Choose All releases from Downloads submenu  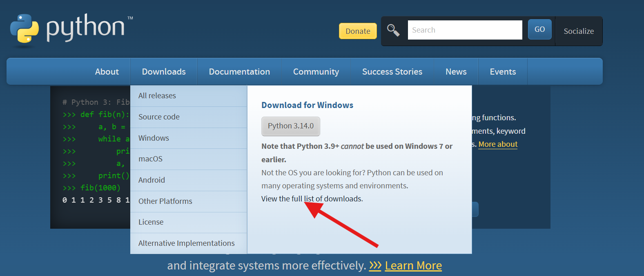(157, 96)
